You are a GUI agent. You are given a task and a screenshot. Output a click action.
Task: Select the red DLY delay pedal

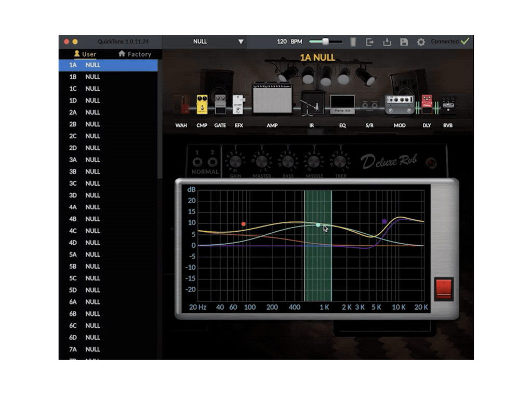pos(427,103)
